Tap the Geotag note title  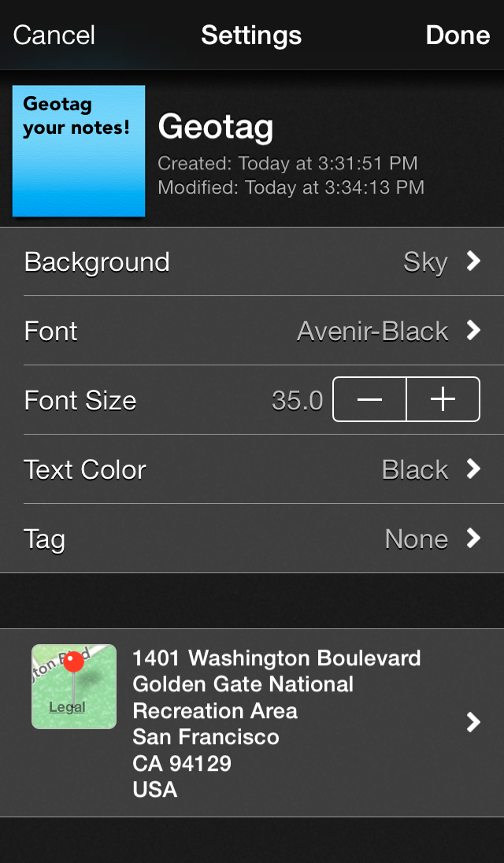(x=216, y=127)
